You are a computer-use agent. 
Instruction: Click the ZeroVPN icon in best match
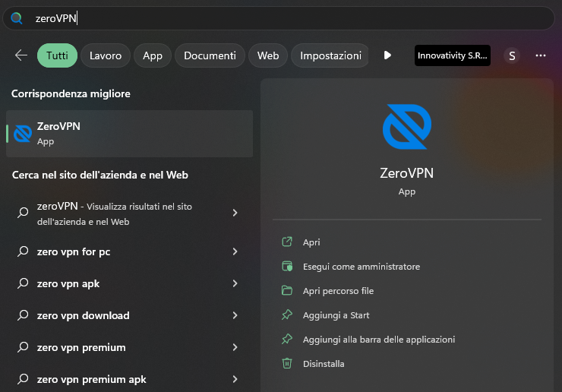pyautogui.click(x=23, y=134)
